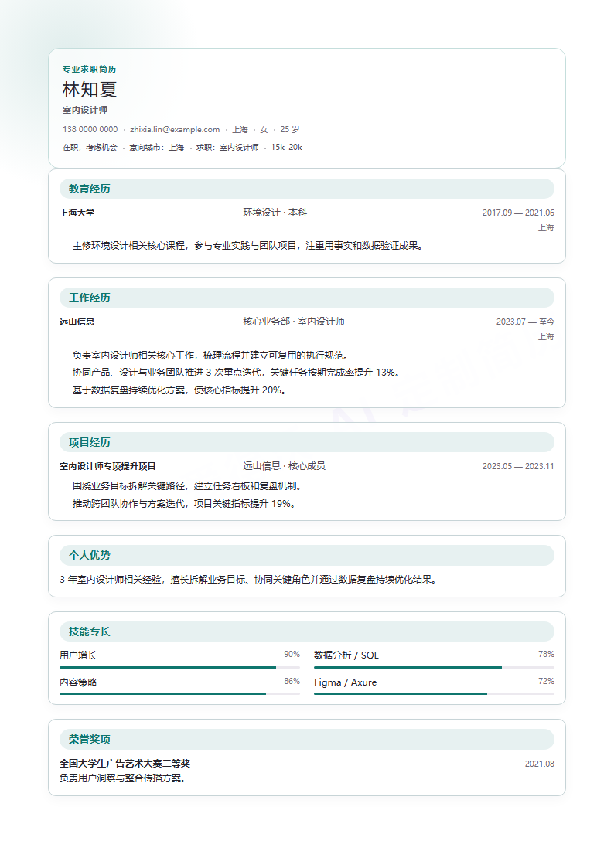Click the name 林知夏
Viewport: 614px width, 868px height.
tap(89, 89)
